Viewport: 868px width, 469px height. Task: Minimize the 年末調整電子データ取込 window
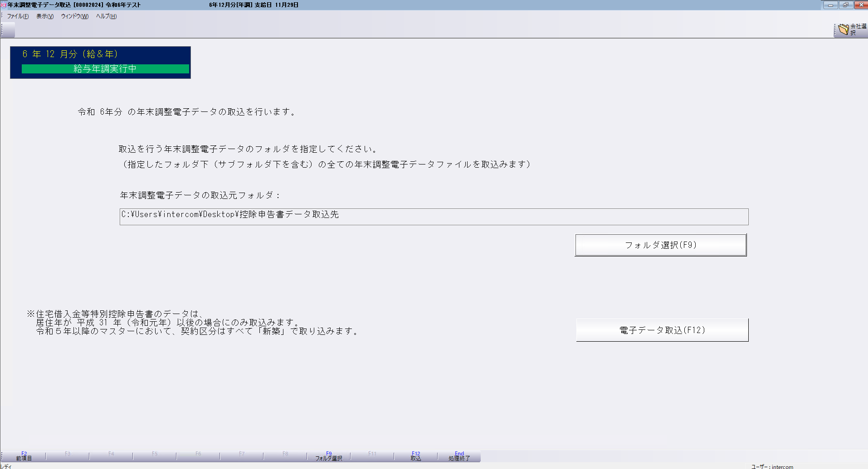(830, 5)
